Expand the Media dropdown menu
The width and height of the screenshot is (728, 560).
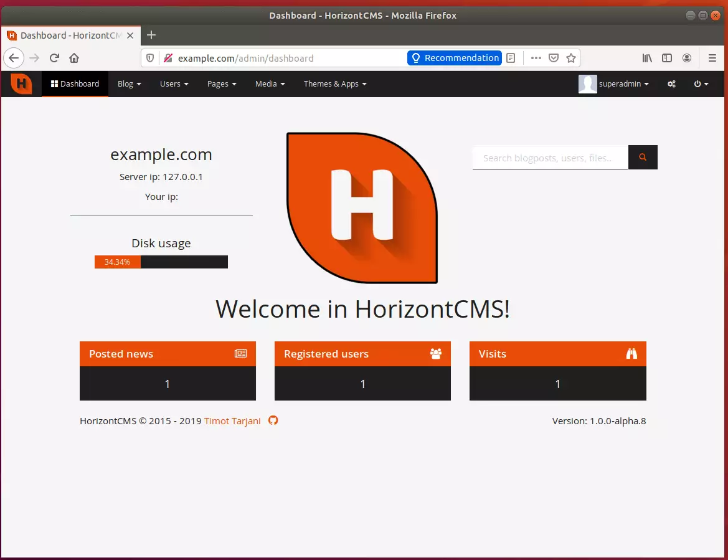[x=270, y=84]
